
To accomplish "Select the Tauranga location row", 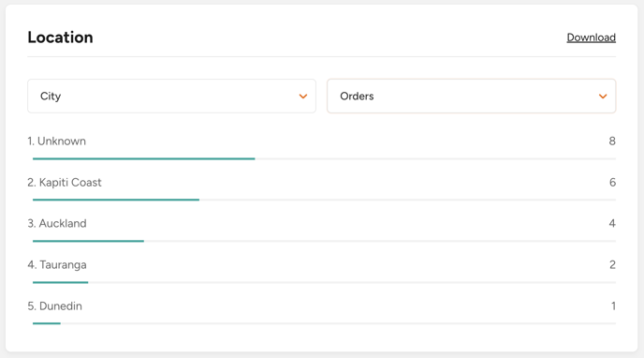I will pos(322,271).
